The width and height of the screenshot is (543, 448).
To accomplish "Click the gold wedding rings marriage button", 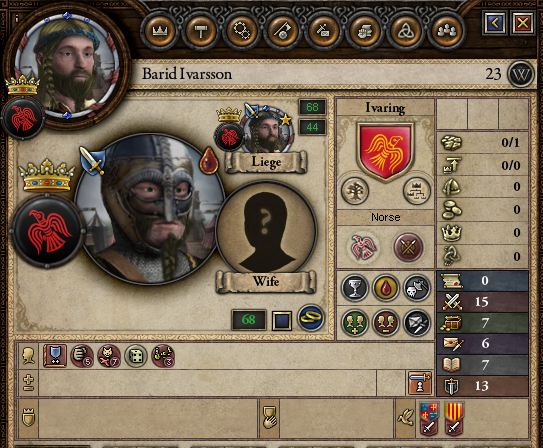I will (x=311, y=318).
